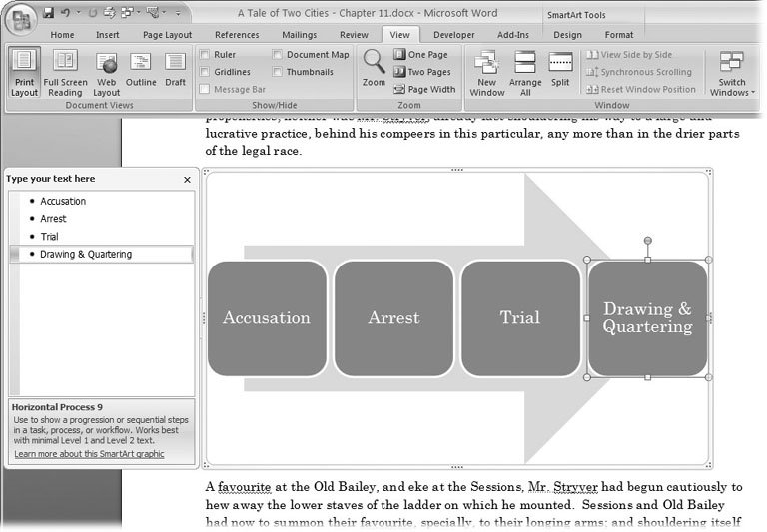767x532 pixels.
Task: Switch to the Mailings tab
Action: [x=299, y=35]
